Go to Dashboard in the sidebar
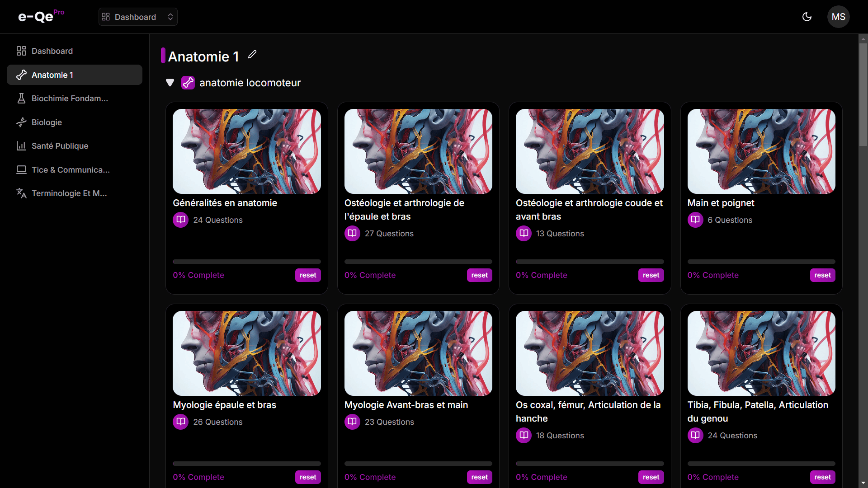Image resolution: width=868 pixels, height=488 pixels. click(52, 51)
